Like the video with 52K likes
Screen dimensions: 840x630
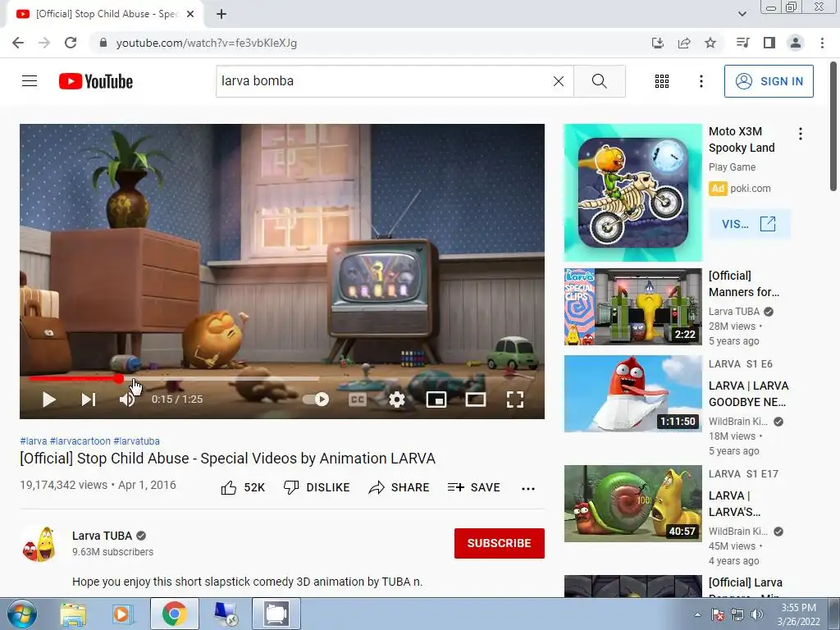[x=243, y=487]
